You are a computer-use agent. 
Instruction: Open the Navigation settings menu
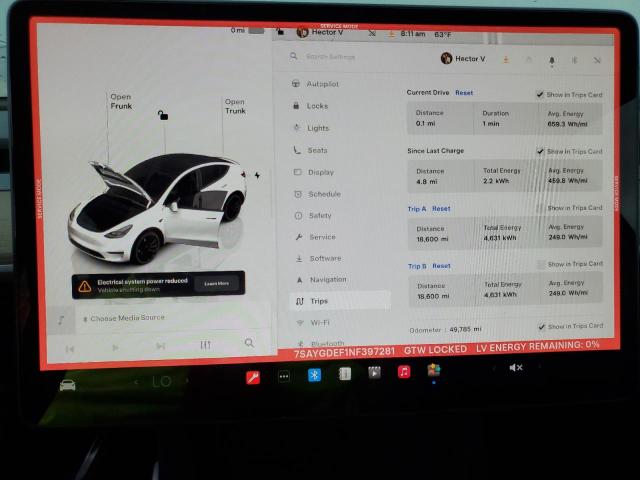(321, 280)
